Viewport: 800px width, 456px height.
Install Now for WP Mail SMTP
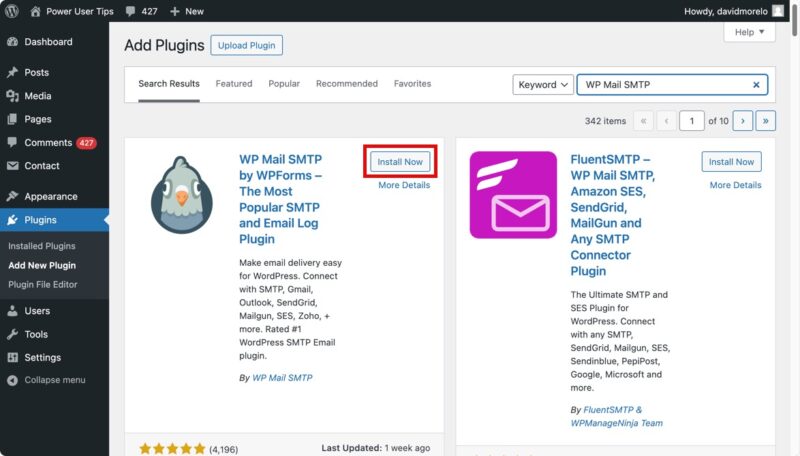pos(400,162)
